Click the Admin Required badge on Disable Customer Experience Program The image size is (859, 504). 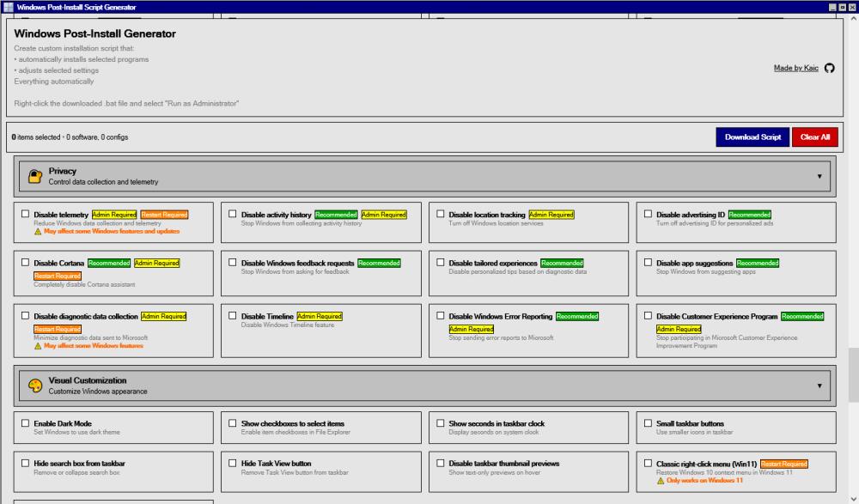pos(679,329)
